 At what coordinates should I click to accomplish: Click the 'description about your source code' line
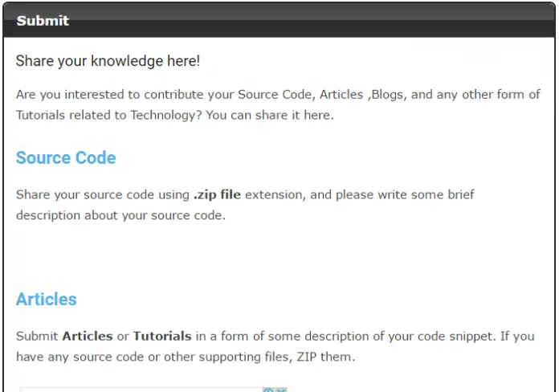pos(120,215)
